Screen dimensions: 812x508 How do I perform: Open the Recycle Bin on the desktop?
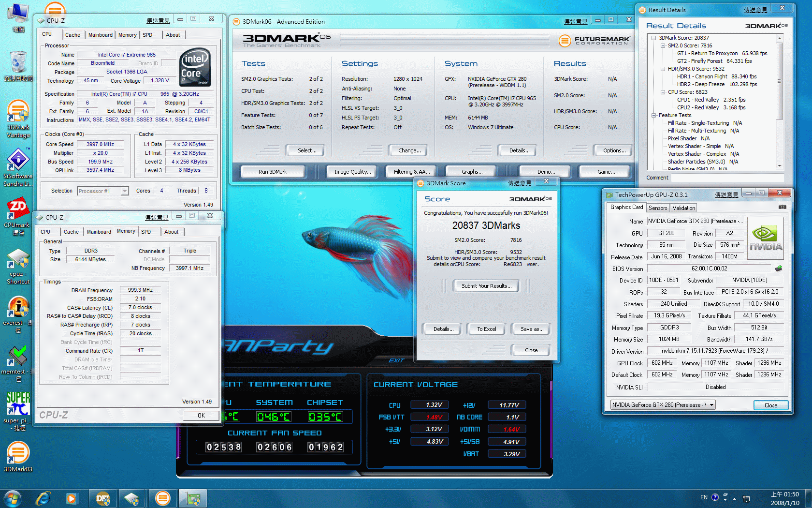point(18,66)
